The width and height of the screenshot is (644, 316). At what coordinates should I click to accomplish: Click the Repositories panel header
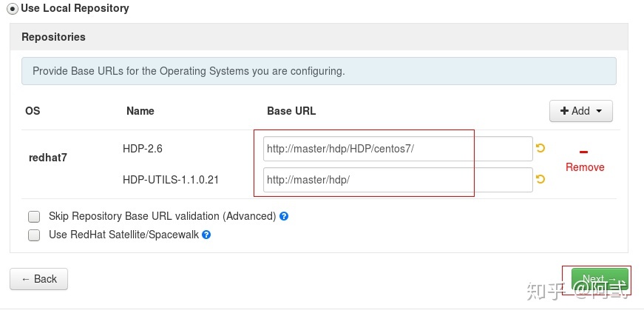click(319, 37)
